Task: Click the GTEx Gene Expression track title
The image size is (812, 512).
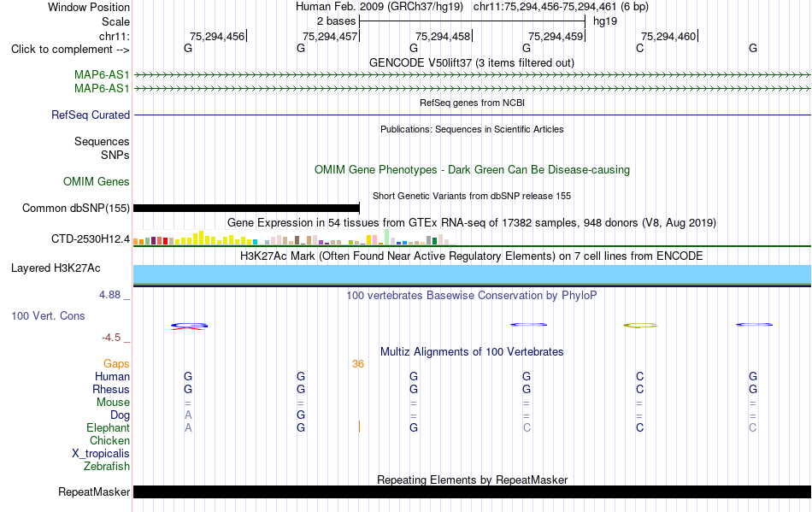Action: [472, 222]
